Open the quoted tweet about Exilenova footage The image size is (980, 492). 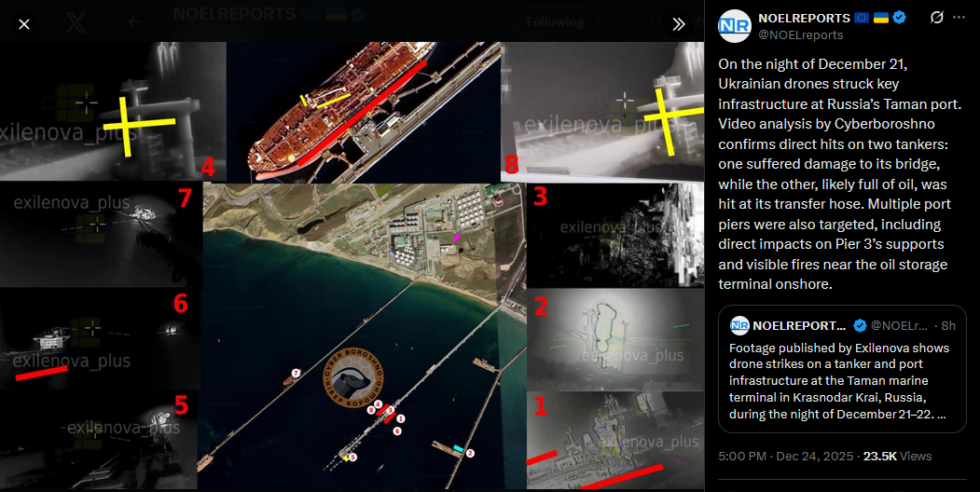coord(842,369)
